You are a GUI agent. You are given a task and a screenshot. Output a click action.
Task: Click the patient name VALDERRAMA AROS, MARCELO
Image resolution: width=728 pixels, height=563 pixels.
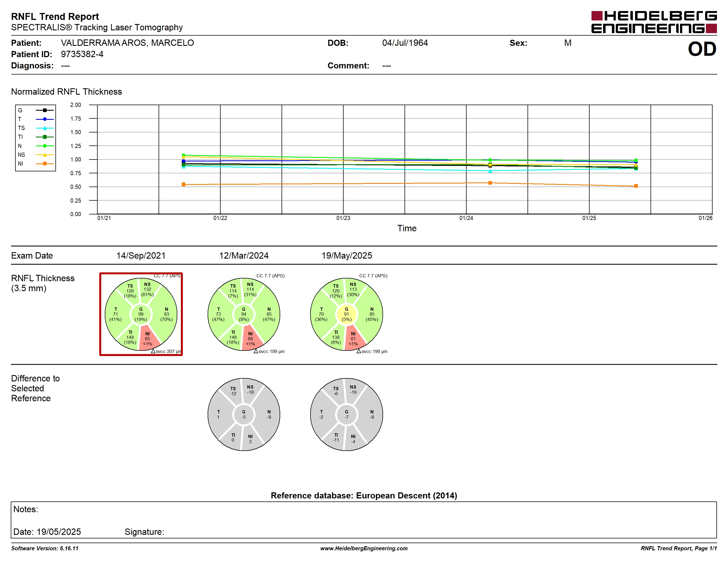(127, 43)
